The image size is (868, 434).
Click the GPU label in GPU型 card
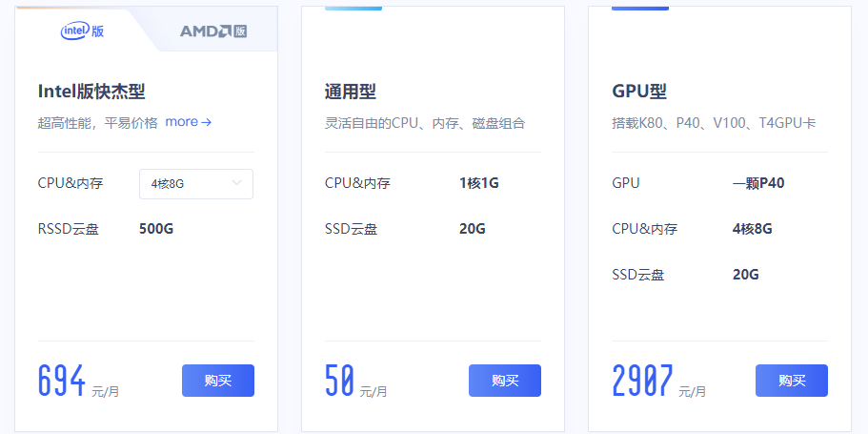(626, 183)
